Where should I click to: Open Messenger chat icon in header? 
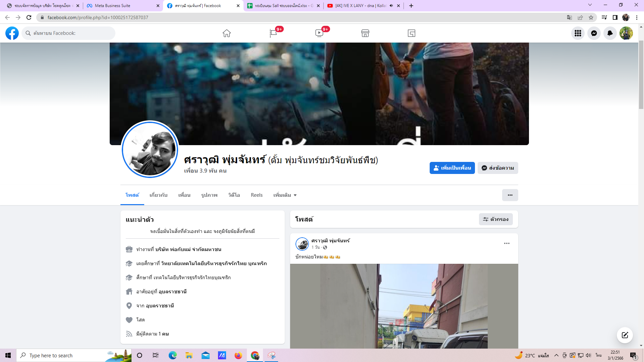594,33
